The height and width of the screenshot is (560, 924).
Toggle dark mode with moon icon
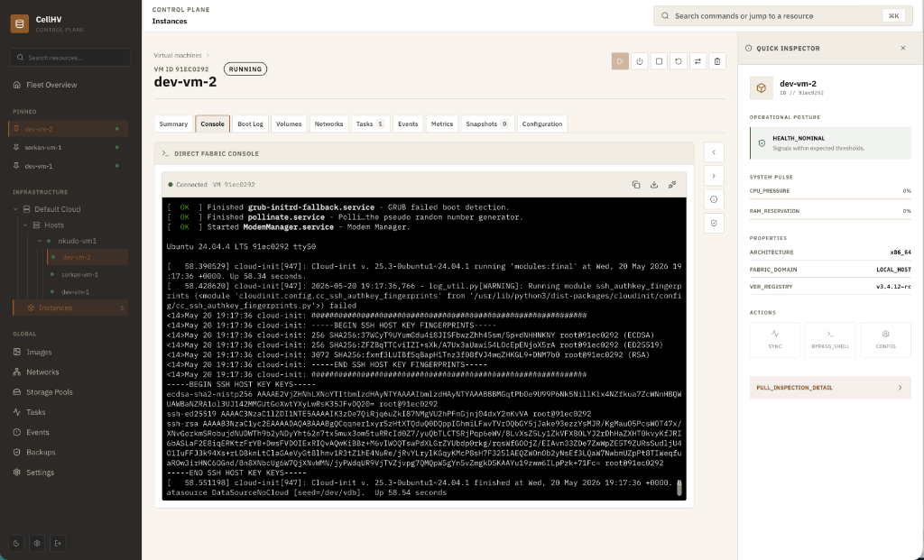click(x=16, y=543)
